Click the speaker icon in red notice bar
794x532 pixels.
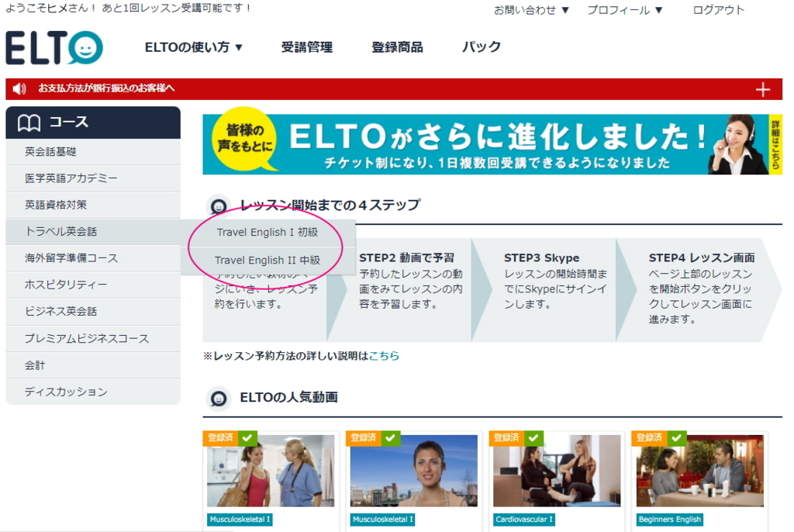[x=19, y=88]
